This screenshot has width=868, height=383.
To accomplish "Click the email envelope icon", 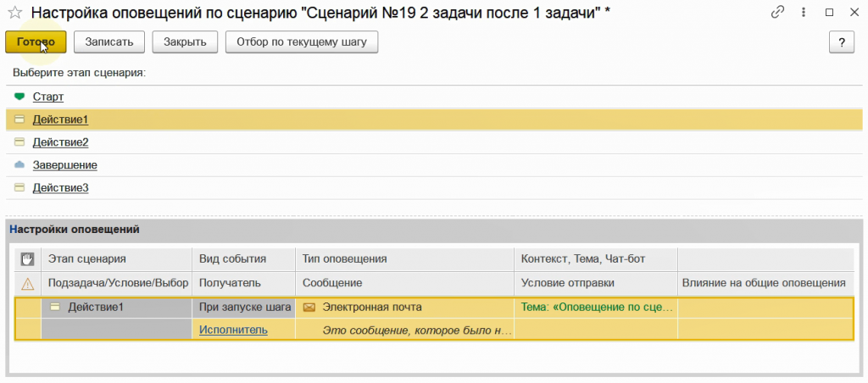I will coord(309,308).
